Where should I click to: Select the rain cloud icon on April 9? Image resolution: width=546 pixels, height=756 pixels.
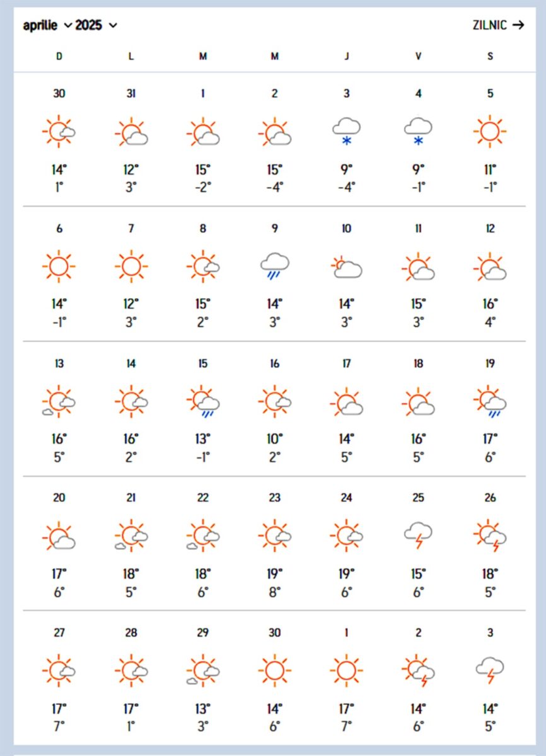[x=274, y=266]
